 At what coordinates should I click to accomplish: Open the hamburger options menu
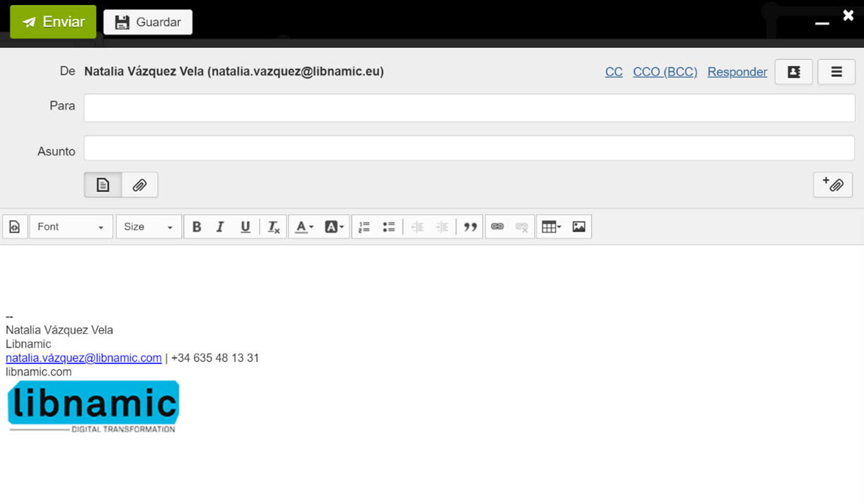(836, 72)
